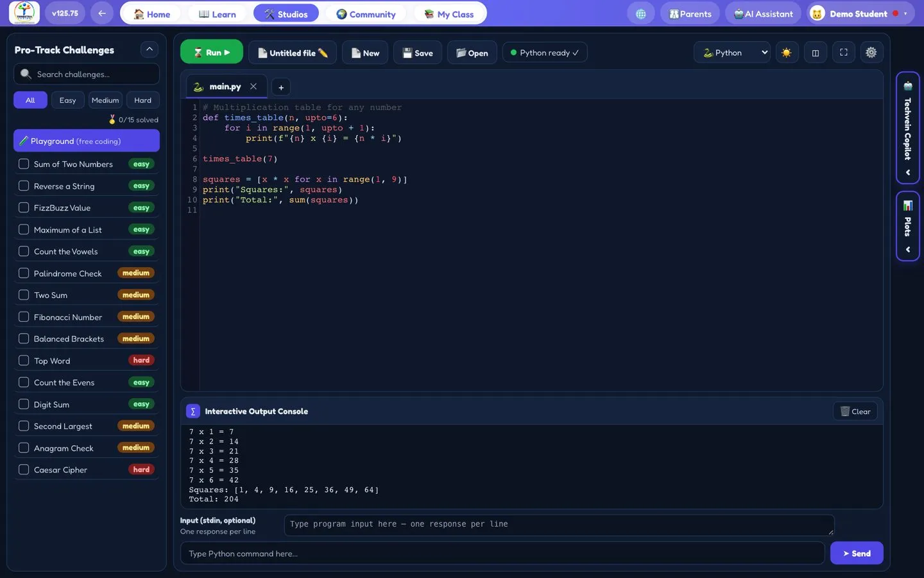Focus the Search challenges field

coord(87,74)
